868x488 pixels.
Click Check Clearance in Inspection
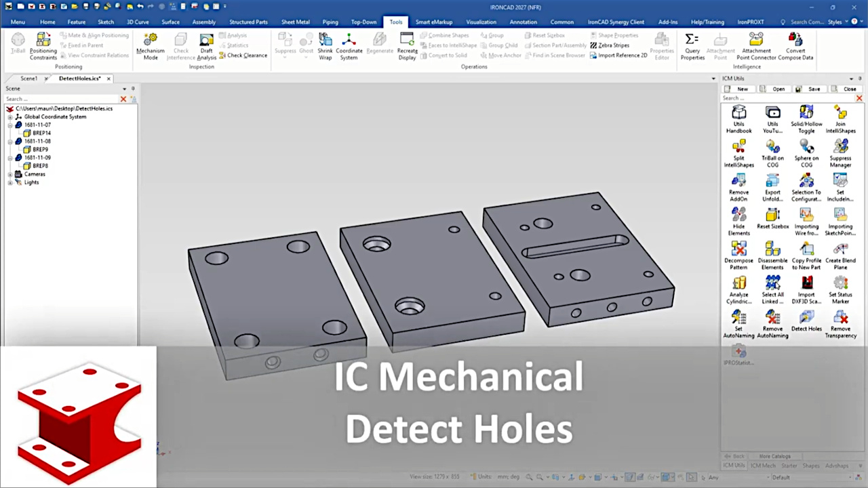tap(243, 56)
